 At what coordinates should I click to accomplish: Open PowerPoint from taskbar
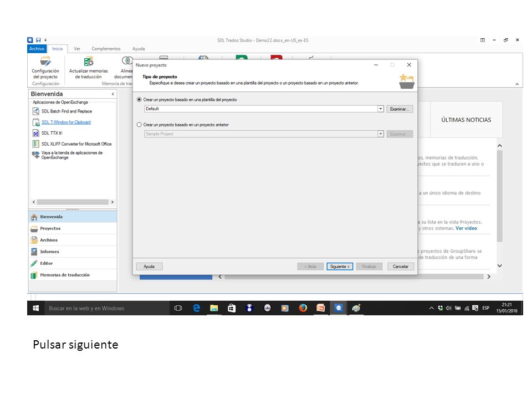tap(320, 308)
